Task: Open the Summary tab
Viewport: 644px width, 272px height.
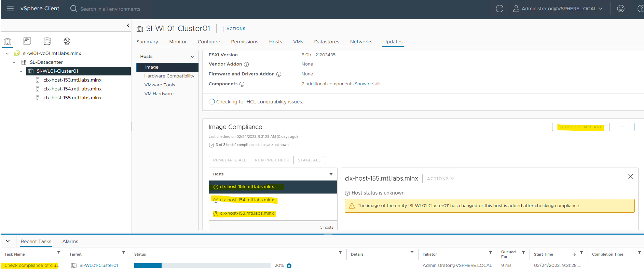Action: 147,42
